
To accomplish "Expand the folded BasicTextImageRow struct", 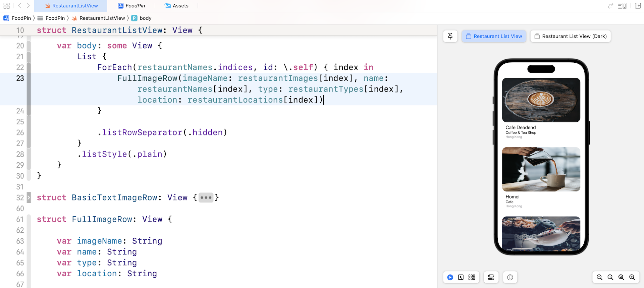I will click(29, 198).
